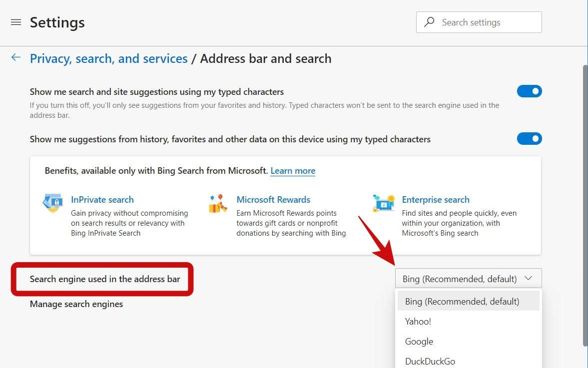
Task: Click 'If you turn this off' explanation text
Action: click(264, 110)
